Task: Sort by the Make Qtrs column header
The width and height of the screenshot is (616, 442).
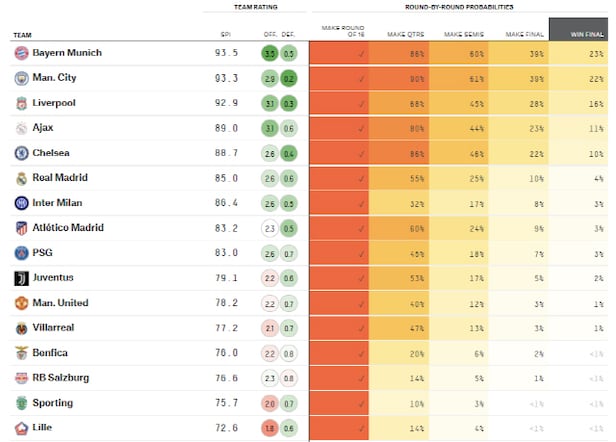Action: pos(404,35)
